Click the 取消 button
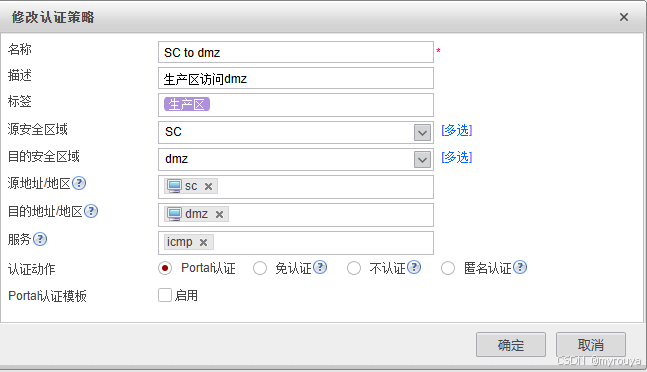The image size is (647, 372). tap(591, 345)
